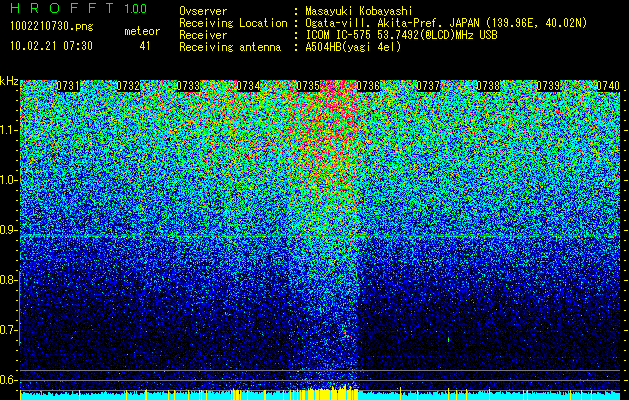Click the 0.6 frequency axis label

click(x=8, y=380)
